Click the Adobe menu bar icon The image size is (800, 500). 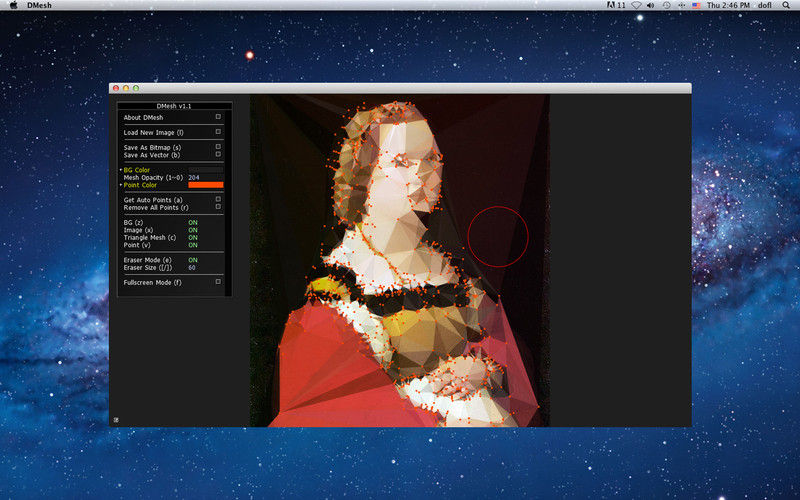pos(616,5)
